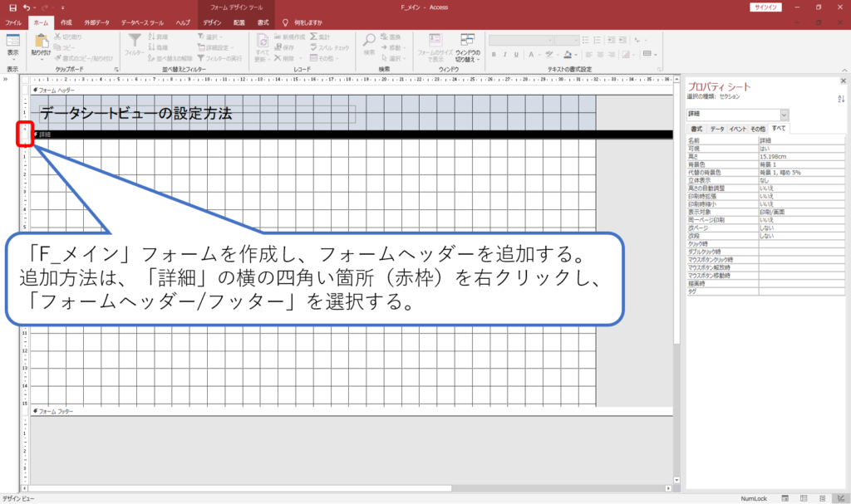Viewport: 851px width, 504px height.
Task: Open the 配置 ribbon tab
Action: [239, 22]
